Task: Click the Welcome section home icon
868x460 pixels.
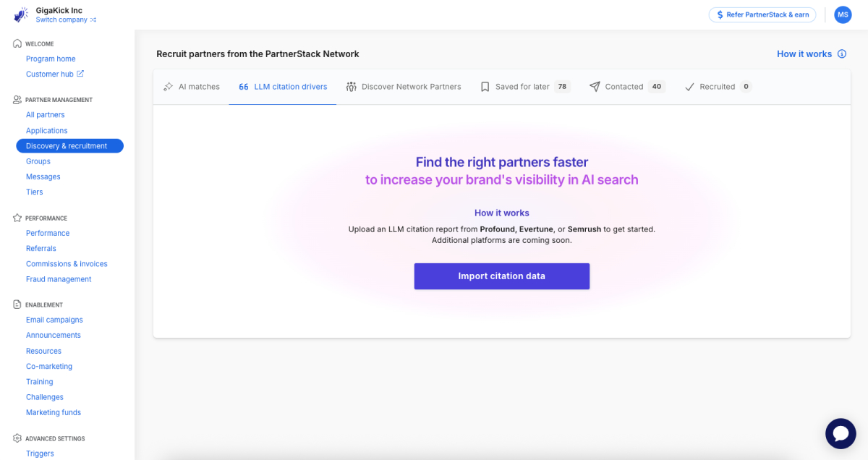Action: (x=17, y=43)
